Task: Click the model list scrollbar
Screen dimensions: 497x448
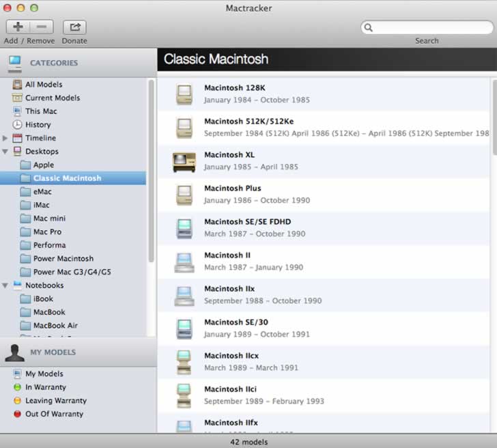Action: (494, 117)
